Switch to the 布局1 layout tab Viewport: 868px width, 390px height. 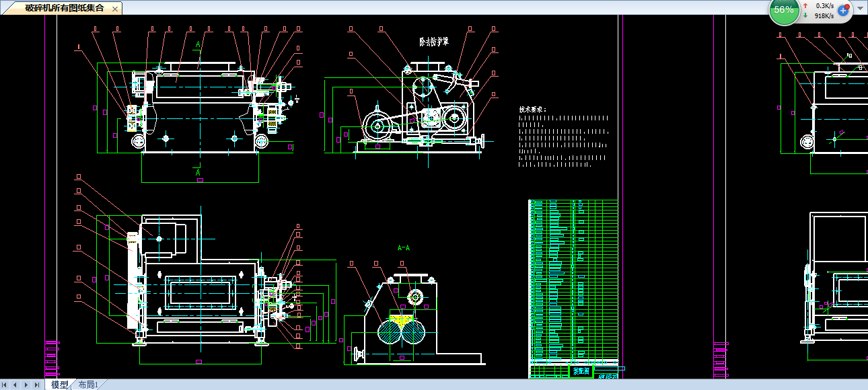(88, 385)
